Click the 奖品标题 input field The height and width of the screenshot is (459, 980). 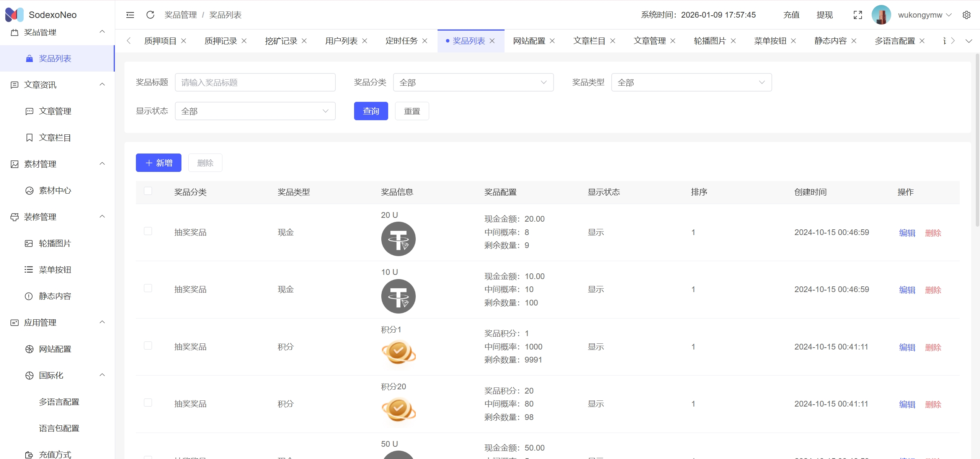(255, 82)
